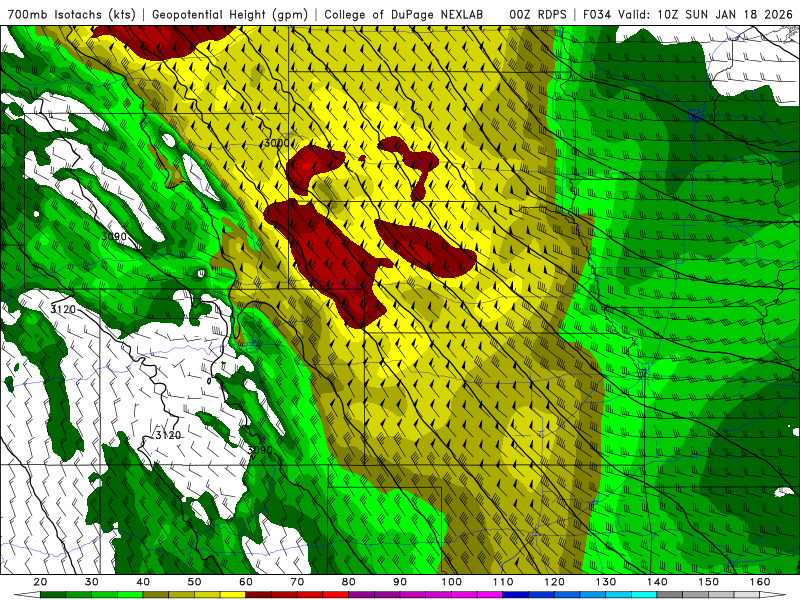Pick the dark maroon swatch starting at 60 kts

tap(258, 595)
